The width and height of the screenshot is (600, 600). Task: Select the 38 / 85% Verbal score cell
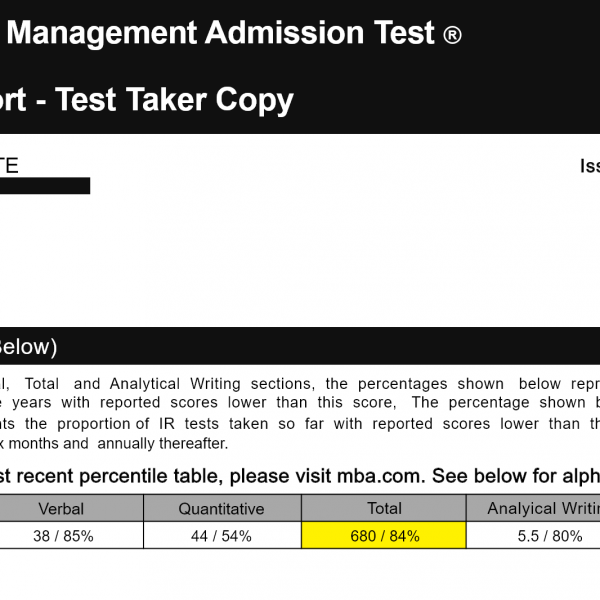coord(62,536)
